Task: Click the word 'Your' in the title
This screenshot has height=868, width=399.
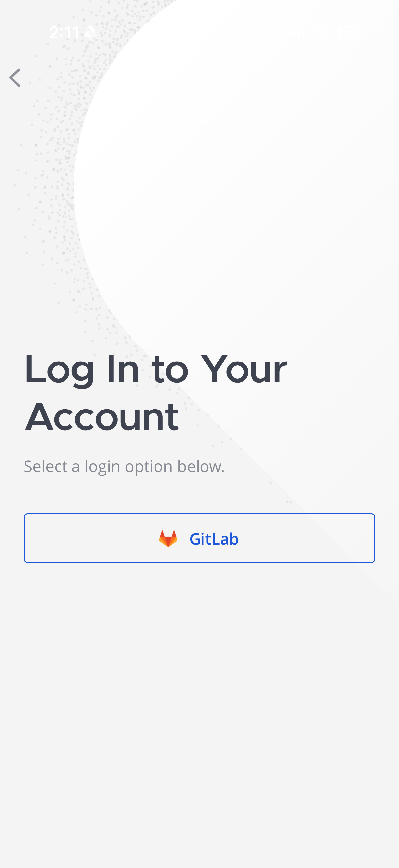Action: (x=244, y=370)
